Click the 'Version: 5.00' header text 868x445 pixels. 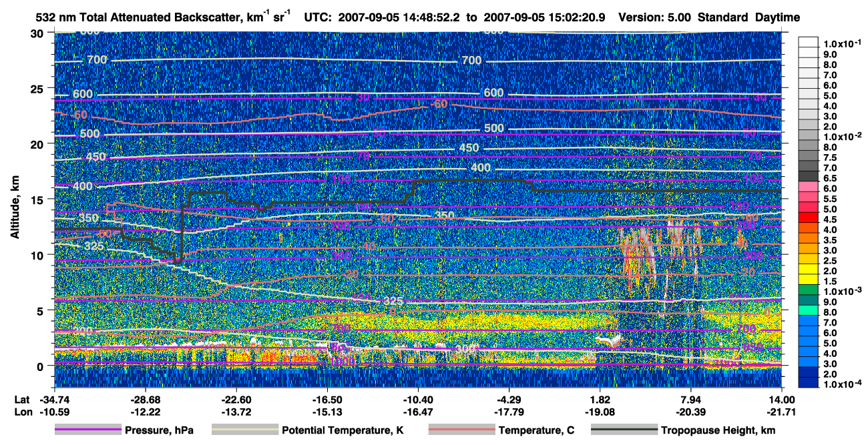pyautogui.click(x=655, y=17)
